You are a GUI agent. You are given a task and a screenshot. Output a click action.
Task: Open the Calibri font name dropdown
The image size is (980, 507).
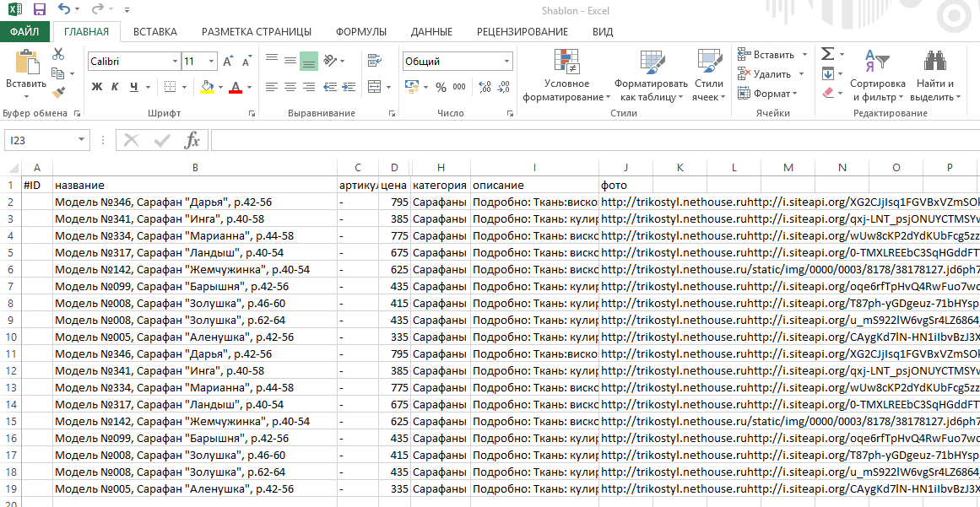click(x=175, y=62)
